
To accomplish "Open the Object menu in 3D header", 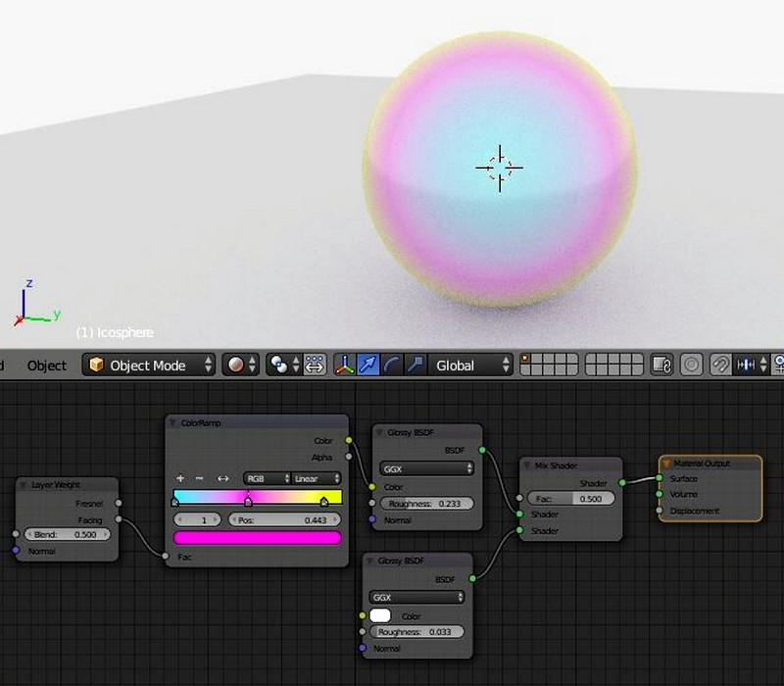I will 47,365.
